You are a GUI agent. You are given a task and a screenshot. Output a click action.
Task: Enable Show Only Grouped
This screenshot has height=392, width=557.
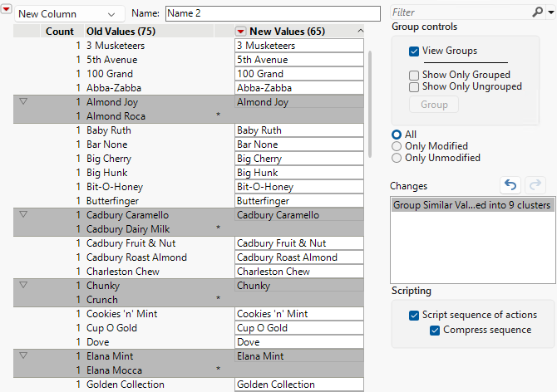click(x=414, y=76)
